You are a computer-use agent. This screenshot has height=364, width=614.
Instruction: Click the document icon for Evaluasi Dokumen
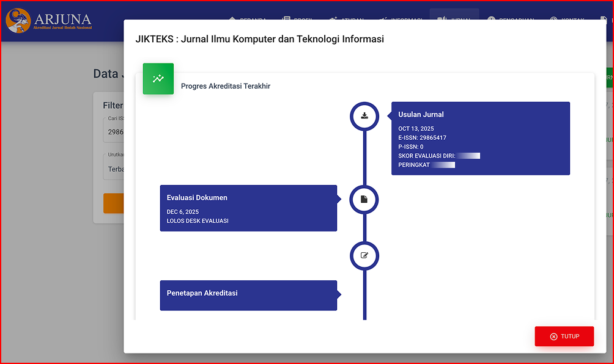[364, 200]
